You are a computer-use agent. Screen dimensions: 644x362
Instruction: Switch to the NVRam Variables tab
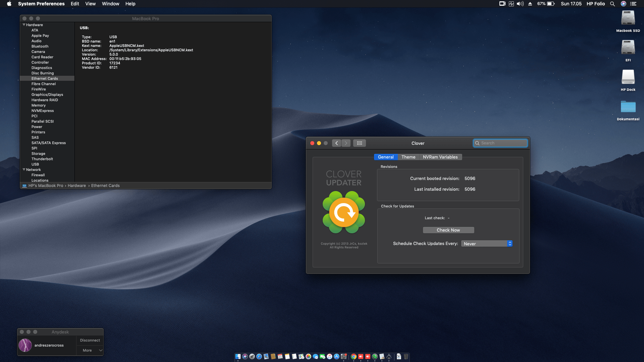click(x=440, y=157)
